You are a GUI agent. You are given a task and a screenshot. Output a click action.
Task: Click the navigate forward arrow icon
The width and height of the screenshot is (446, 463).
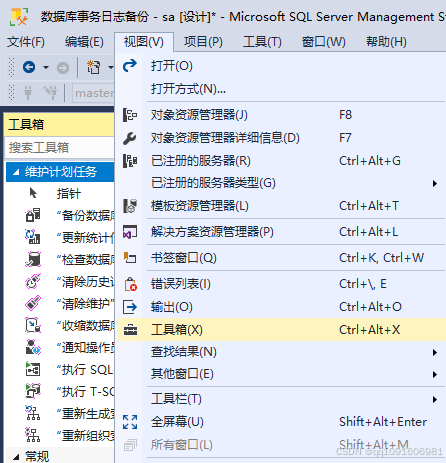pos(63,68)
